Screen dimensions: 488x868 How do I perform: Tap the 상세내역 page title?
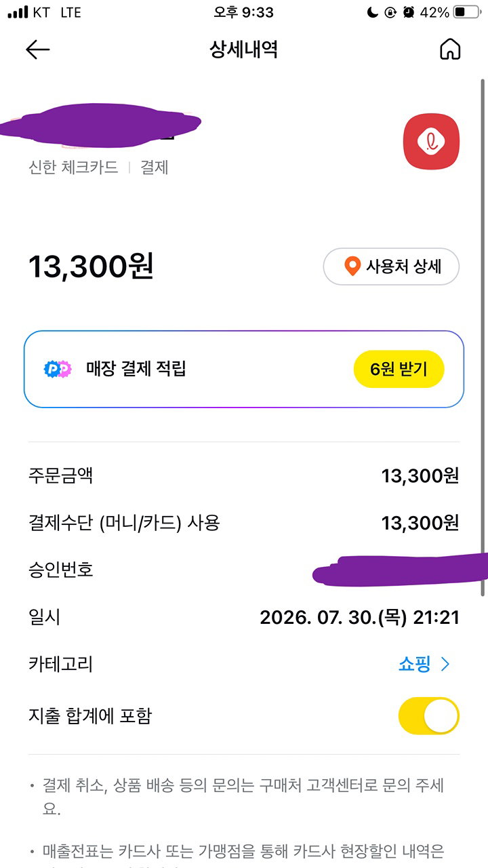[244, 50]
